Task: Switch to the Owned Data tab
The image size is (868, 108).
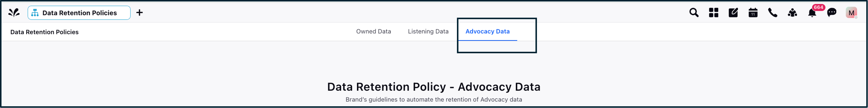Action: [x=373, y=32]
